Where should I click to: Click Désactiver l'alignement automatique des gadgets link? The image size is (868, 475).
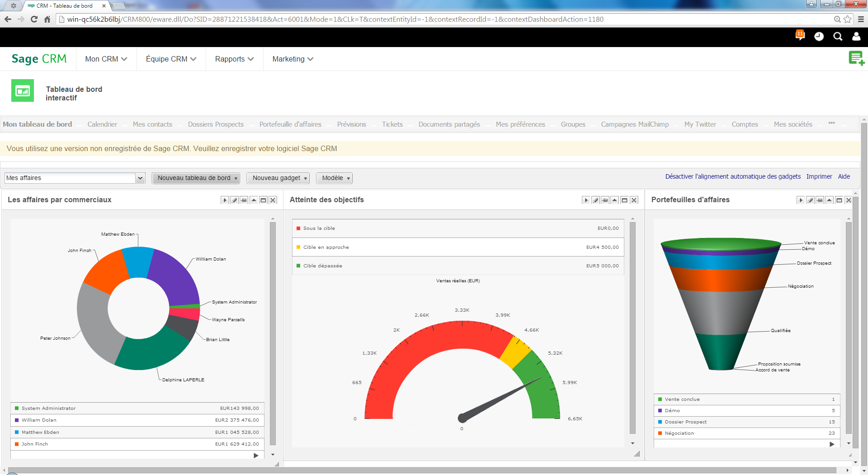click(733, 176)
